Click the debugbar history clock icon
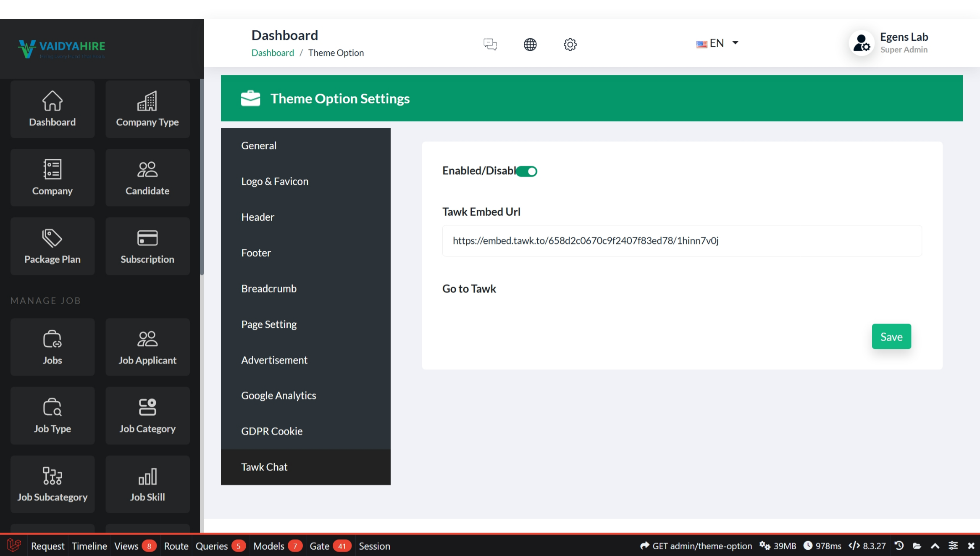The height and width of the screenshot is (556, 980). (x=899, y=545)
